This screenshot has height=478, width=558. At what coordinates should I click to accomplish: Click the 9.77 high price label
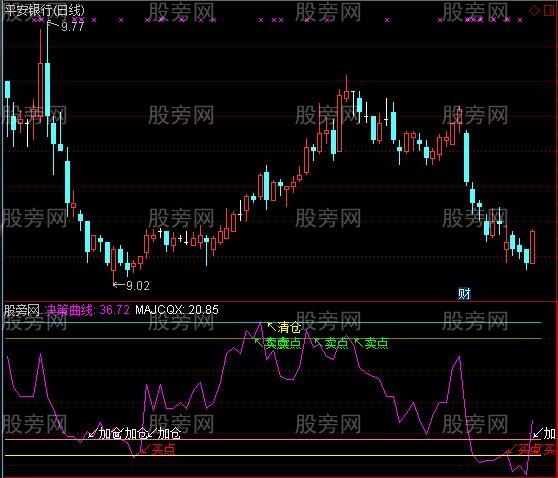click(73, 26)
